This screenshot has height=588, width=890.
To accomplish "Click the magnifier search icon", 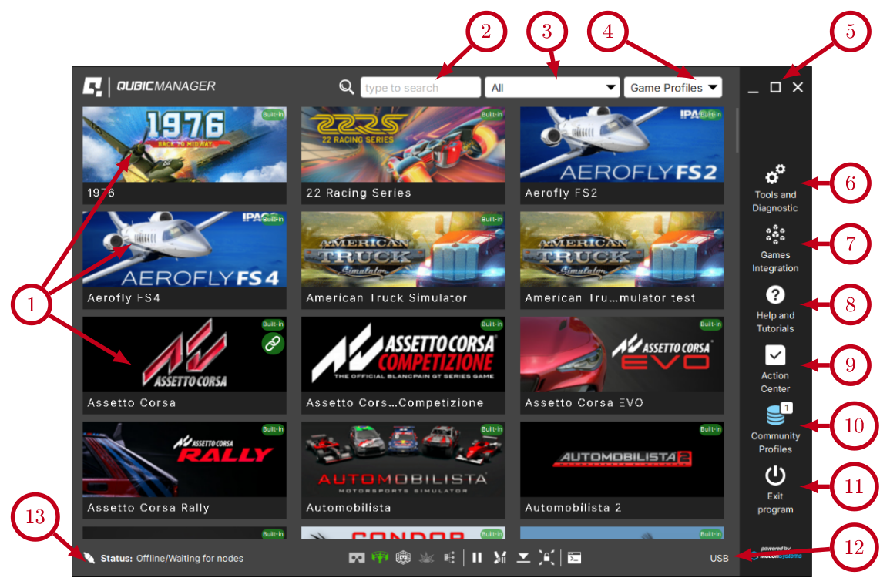I will point(347,87).
